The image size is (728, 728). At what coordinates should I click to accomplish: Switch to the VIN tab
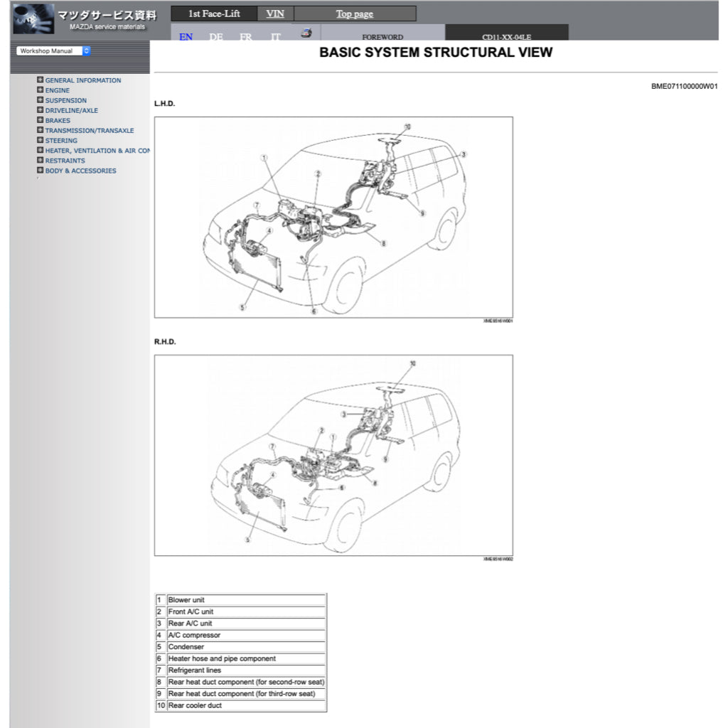pyautogui.click(x=274, y=13)
